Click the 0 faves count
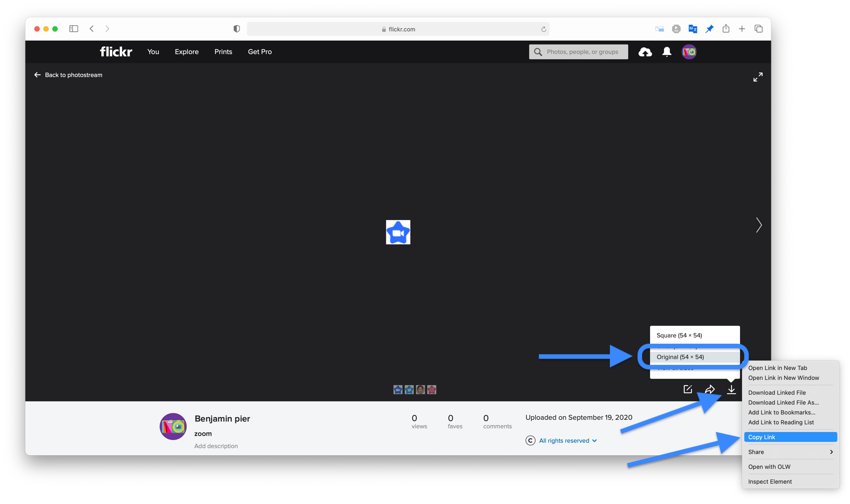Image resolution: width=850 pixels, height=504 pixels. coord(455,422)
